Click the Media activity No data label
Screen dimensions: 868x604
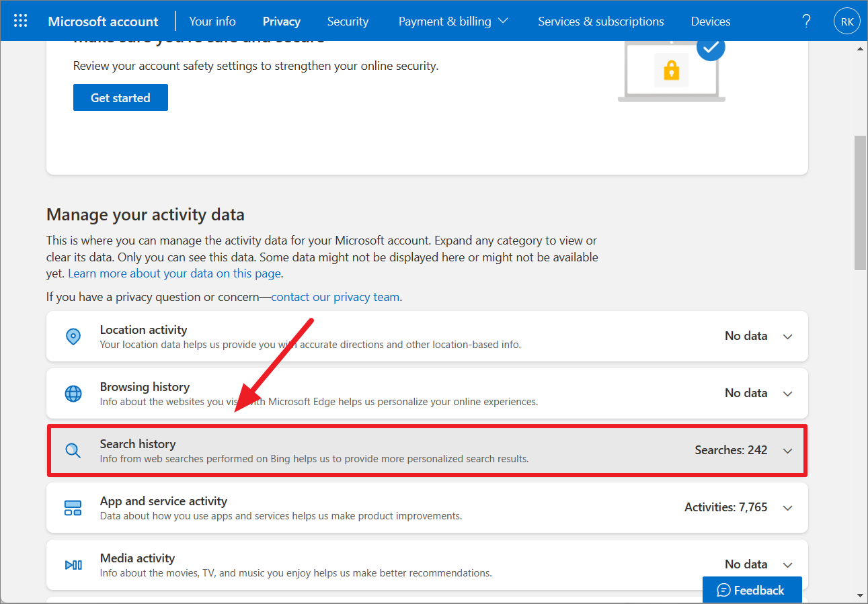[746, 564]
